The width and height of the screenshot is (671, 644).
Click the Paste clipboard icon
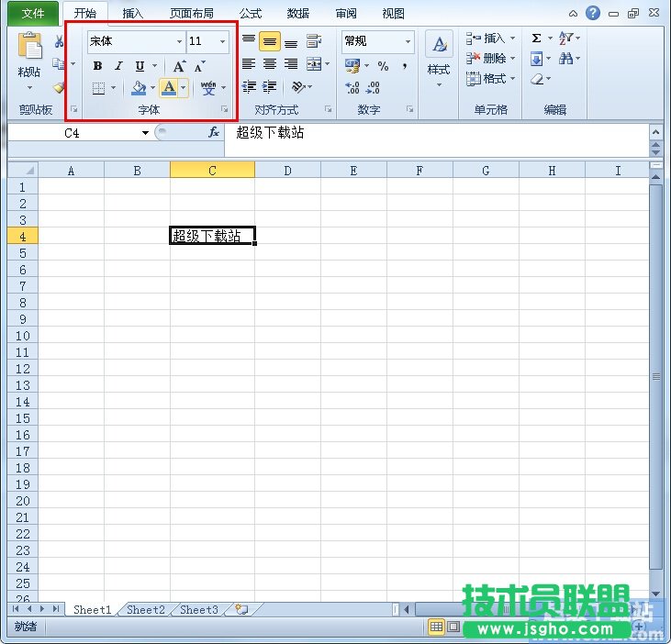pos(29,45)
